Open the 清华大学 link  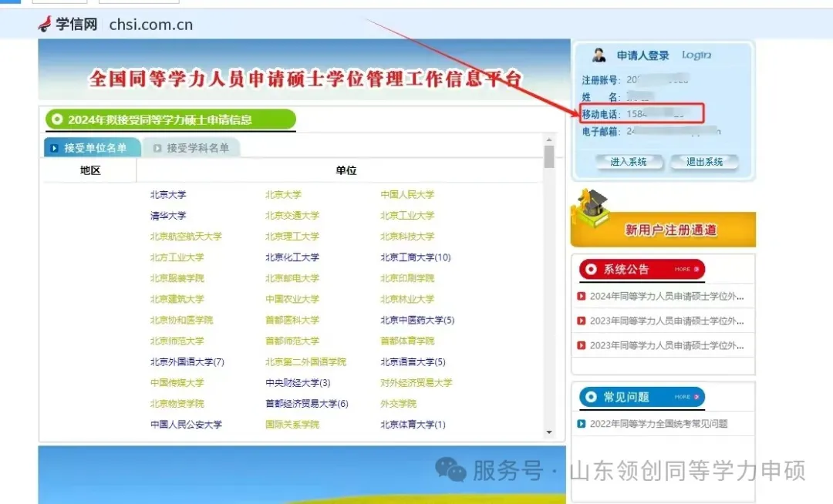pos(168,216)
